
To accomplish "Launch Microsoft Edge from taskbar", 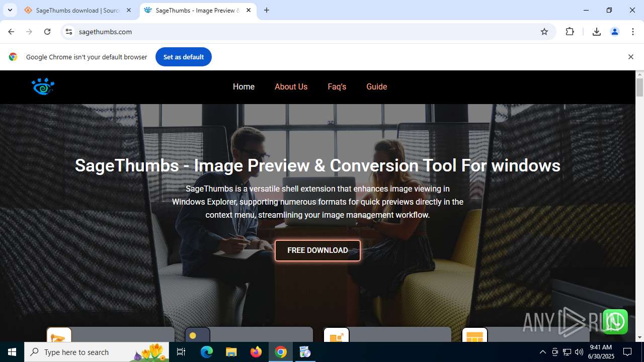I will tap(207, 352).
